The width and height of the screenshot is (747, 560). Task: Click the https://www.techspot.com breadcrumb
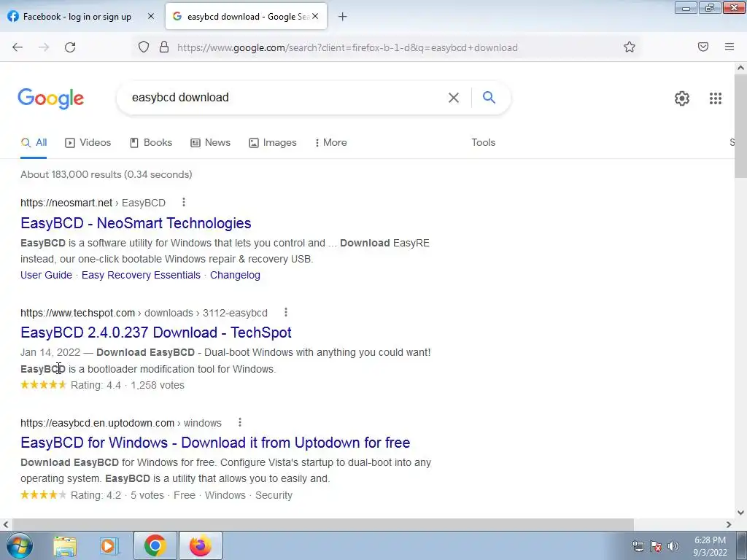[77, 313]
